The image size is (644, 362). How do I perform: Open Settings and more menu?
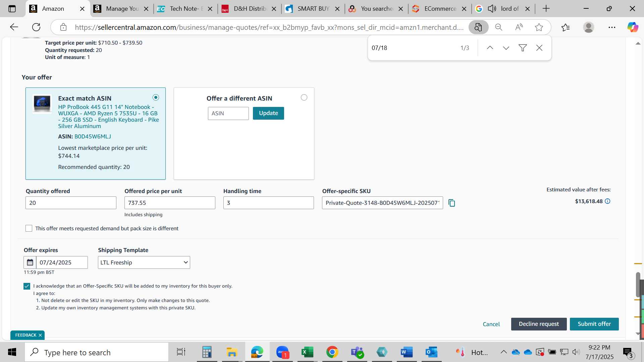[612, 27]
